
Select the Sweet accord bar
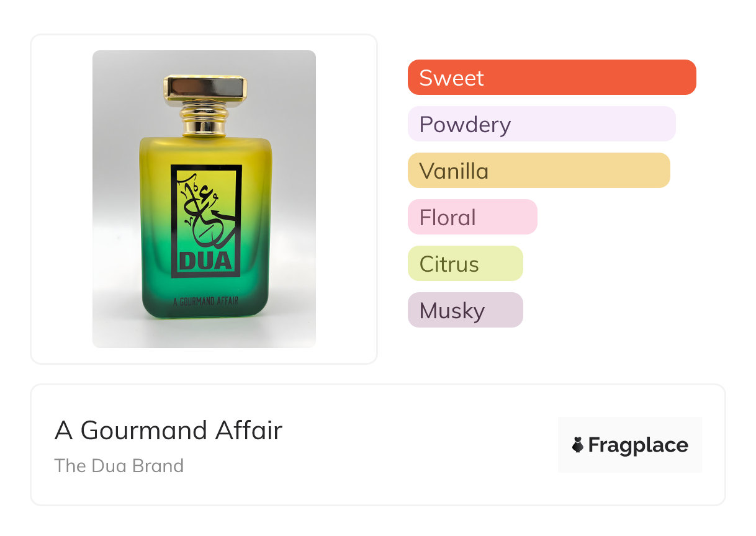tap(552, 78)
